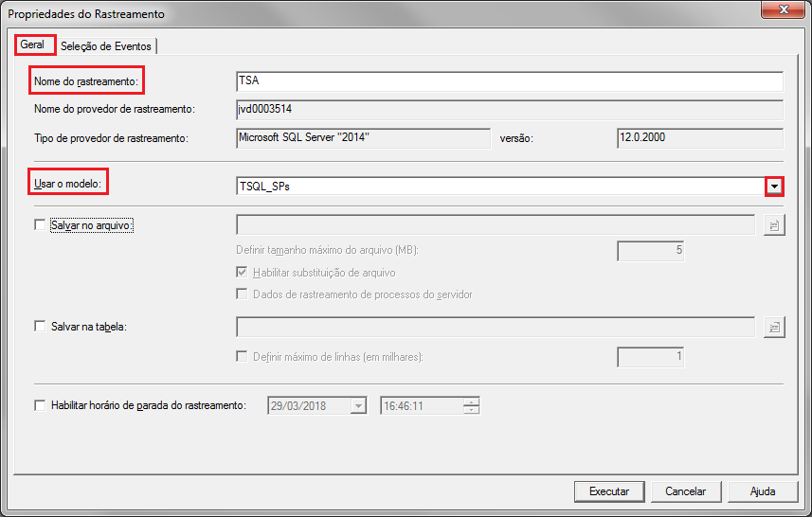812x517 pixels.
Task: Enable Salvar na tabela checkbox
Action: click(40, 326)
